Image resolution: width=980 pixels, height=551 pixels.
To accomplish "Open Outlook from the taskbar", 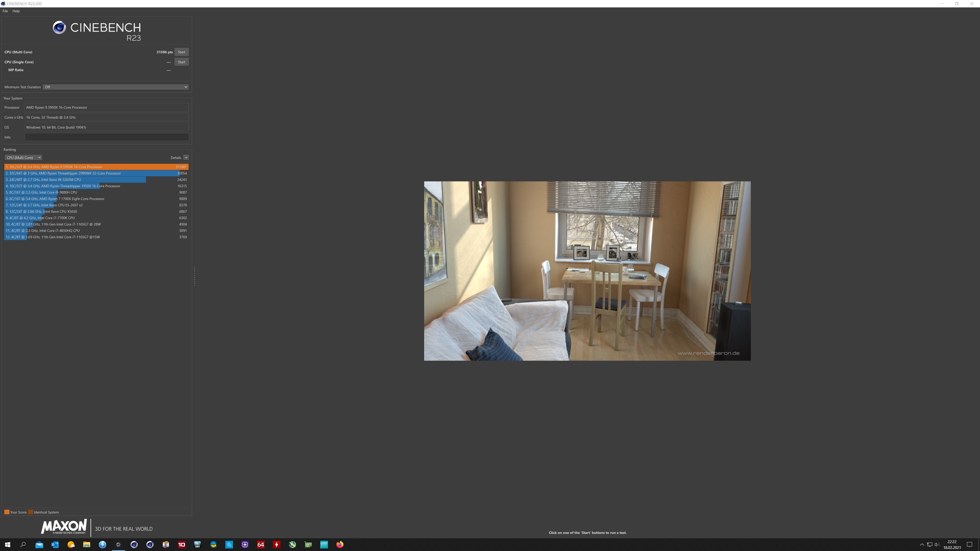I will click(x=55, y=545).
